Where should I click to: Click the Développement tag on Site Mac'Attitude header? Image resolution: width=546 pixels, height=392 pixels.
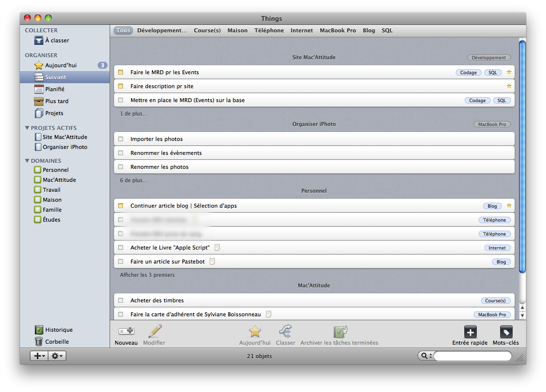489,57
